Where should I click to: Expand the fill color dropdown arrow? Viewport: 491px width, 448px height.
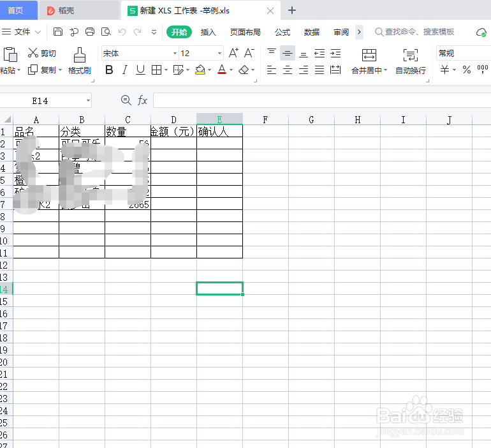click(x=210, y=70)
